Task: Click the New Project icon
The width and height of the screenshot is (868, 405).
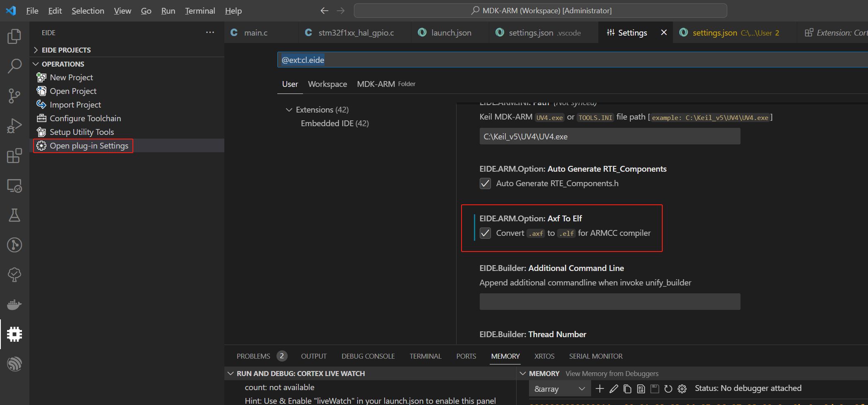Action: click(x=41, y=77)
